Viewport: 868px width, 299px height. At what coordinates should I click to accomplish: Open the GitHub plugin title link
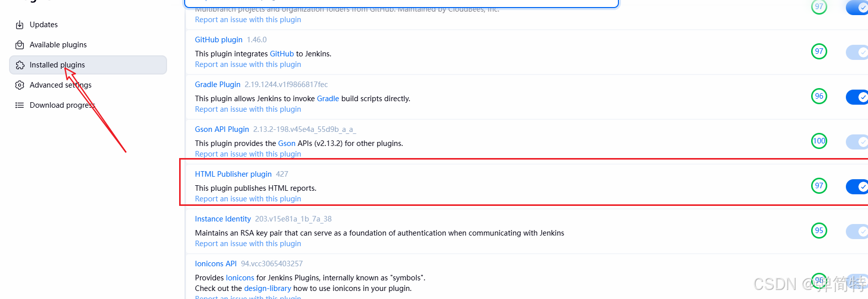click(x=218, y=40)
